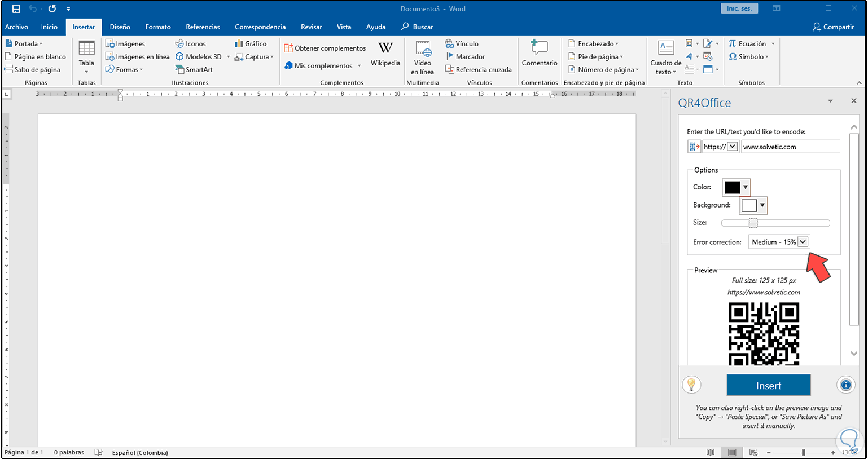
Task: Click the Compartir share button
Action: 833,27
